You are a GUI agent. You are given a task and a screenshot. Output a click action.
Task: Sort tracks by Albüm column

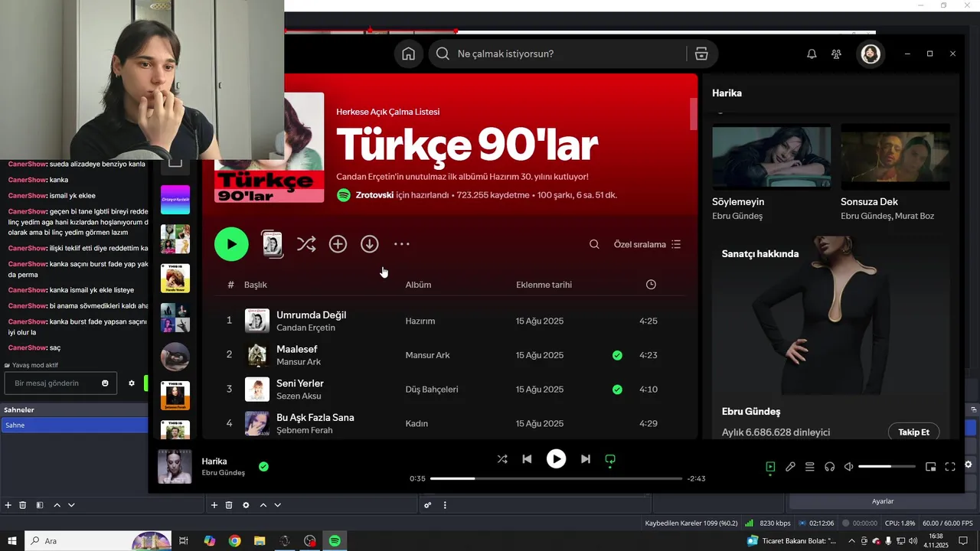pos(418,285)
